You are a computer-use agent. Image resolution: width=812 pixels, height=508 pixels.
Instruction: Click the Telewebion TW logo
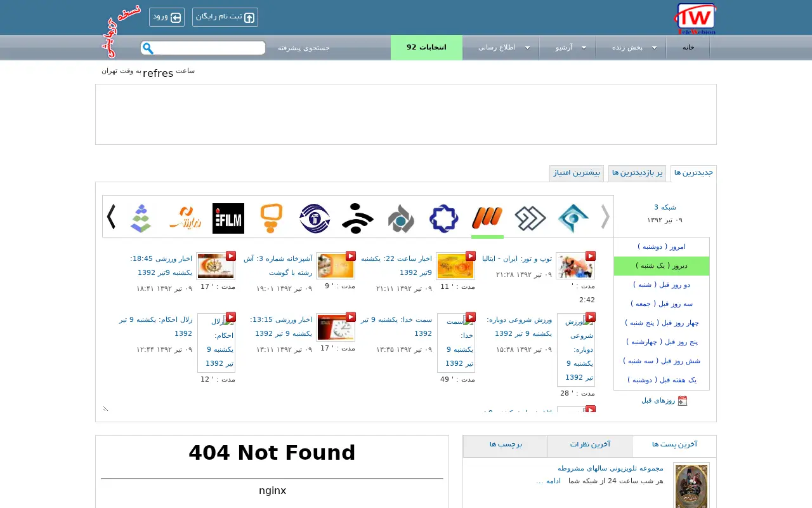695,19
